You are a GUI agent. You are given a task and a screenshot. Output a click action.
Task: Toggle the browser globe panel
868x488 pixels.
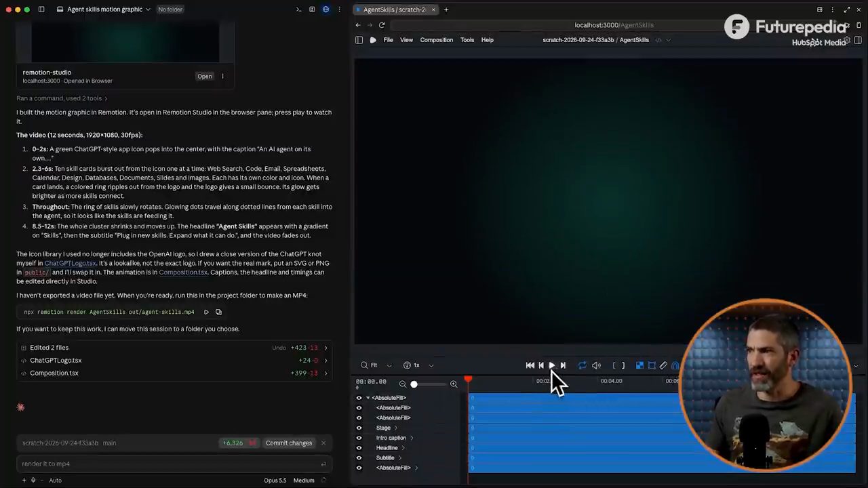point(325,9)
